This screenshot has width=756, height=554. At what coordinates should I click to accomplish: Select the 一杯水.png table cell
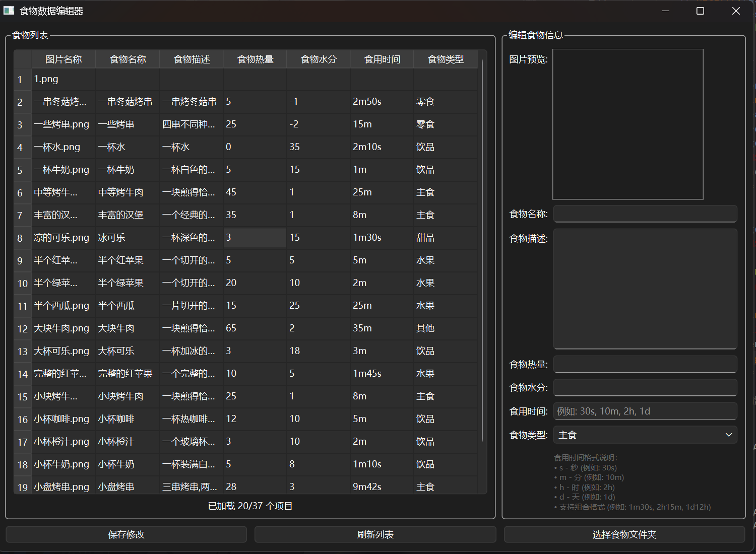coord(64,147)
